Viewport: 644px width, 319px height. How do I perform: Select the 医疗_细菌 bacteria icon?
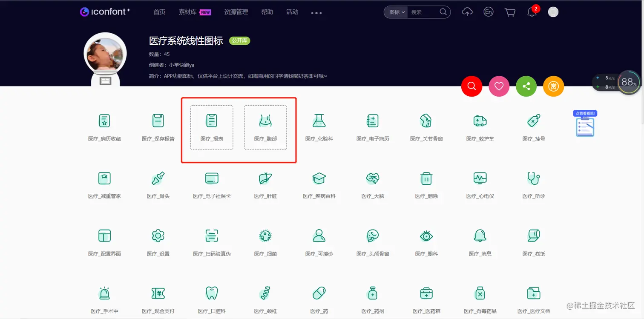[x=265, y=236]
